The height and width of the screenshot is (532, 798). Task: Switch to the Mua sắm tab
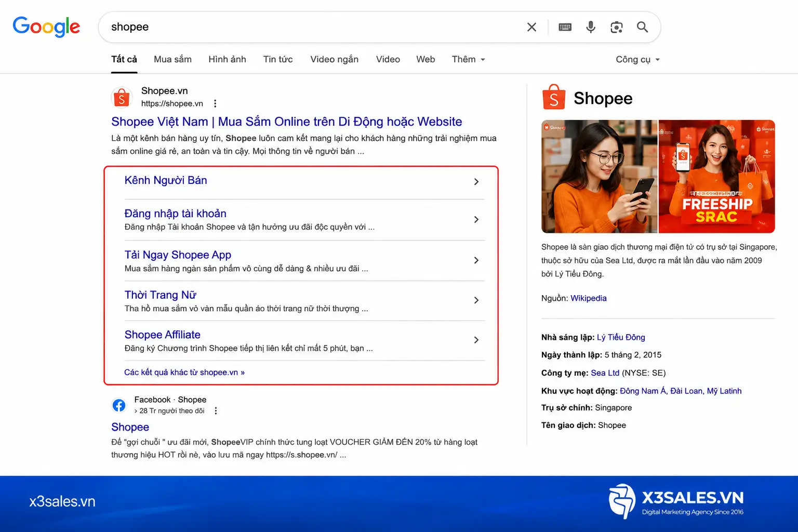pyautogui.click(x=172, y=59)
